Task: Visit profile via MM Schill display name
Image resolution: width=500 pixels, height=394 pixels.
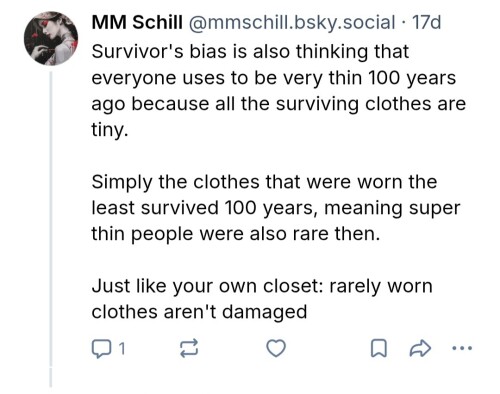Action: coord(137,23)
